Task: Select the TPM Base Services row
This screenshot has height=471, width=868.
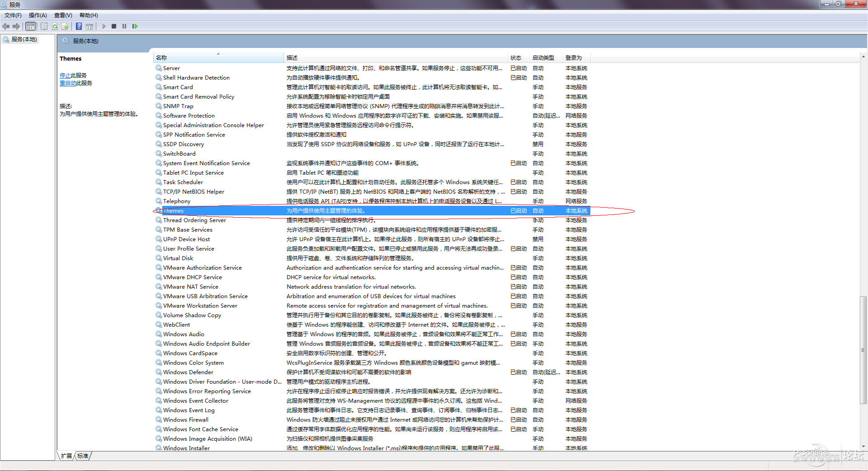Action: point(372,229)
